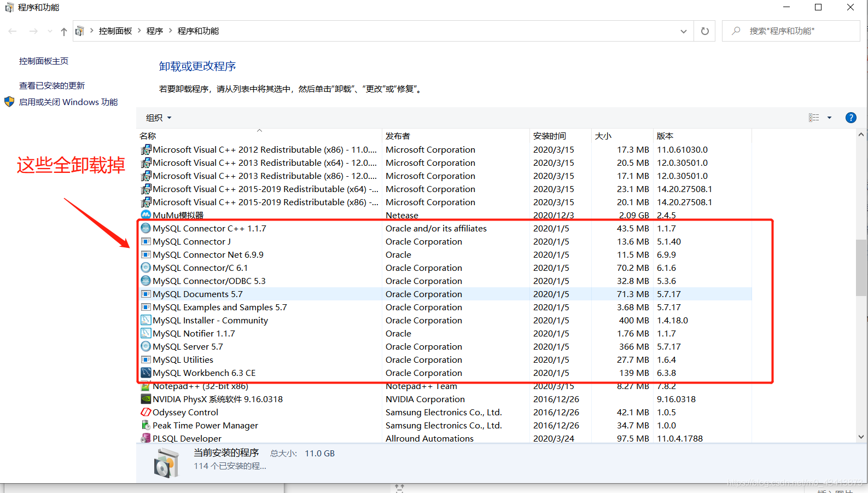Click Visual C++ 2012 Redistributable (x86) icon
The height and width of the screenshot is (493, 868).
[x=145, y=149]
